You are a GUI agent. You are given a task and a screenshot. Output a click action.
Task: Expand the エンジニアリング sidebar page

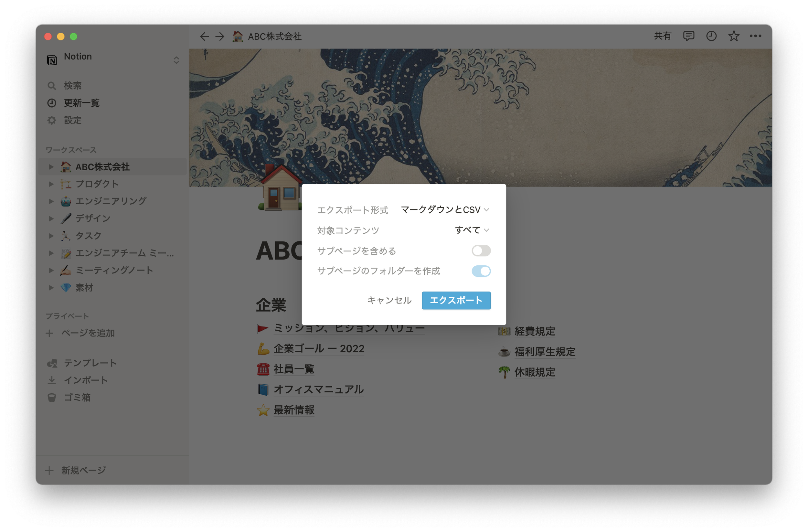(x=51, y=201)
